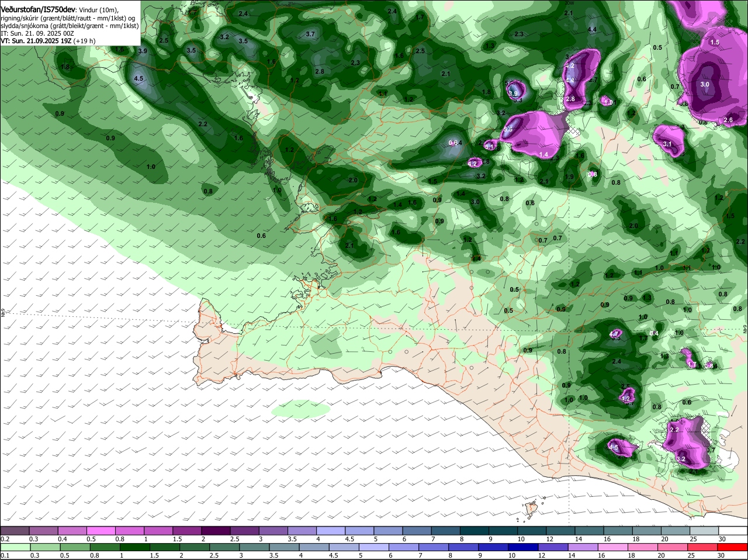Viewport: 748px width, 560px height.
Task: Select the dark teal upper swatch above 8
Action: click(473, 530)
